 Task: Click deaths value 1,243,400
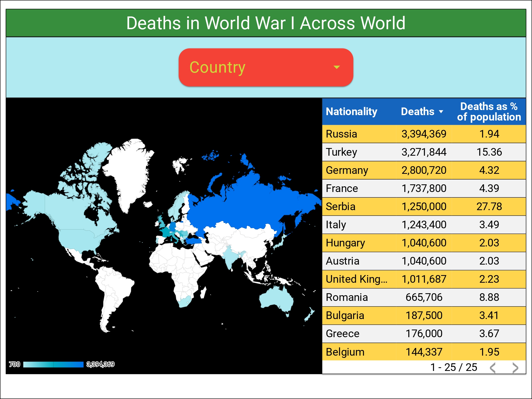pos(424,225)
